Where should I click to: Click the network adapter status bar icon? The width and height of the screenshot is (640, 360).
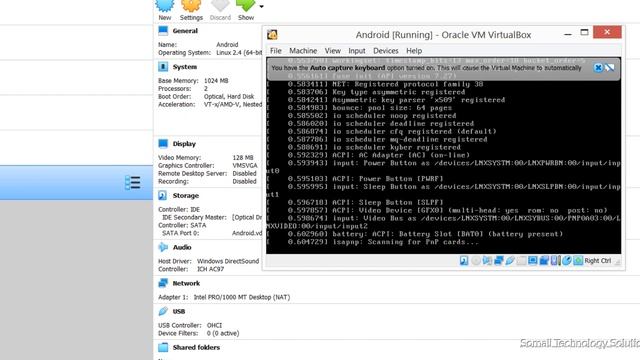click(498, 260)
